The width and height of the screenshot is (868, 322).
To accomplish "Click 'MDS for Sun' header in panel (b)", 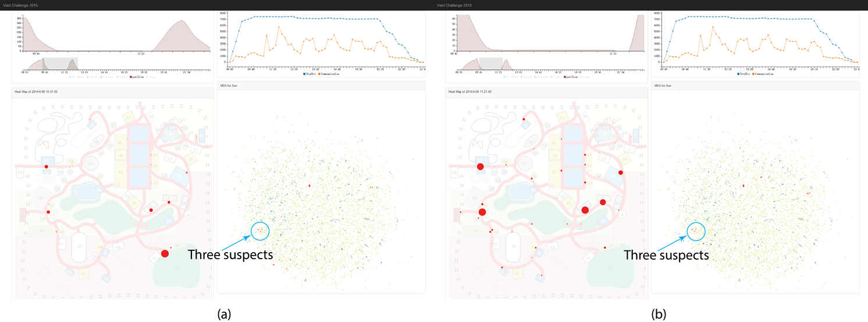I will coord(661,86).
